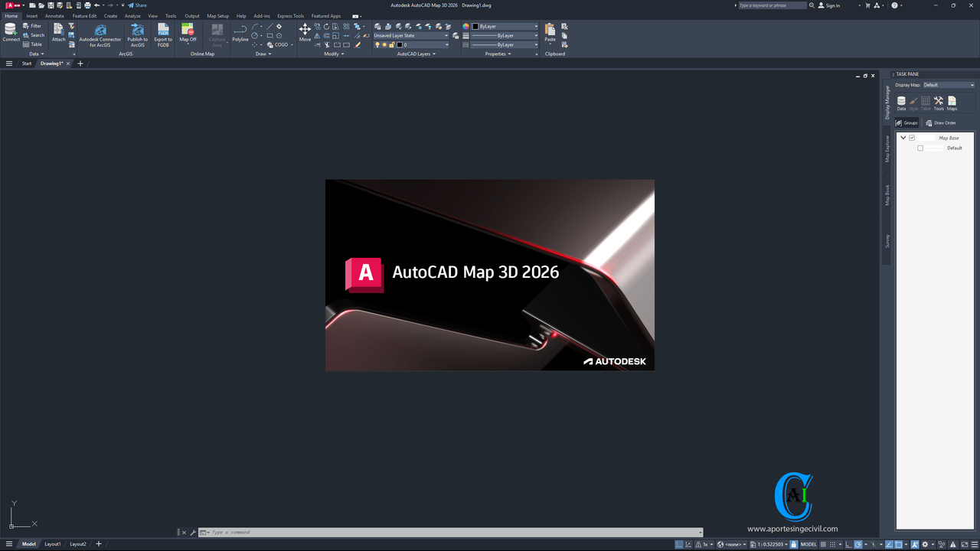Screen dimensions: 980x551
Task: Expand the Modify panel
Action: tap(334, 54)
